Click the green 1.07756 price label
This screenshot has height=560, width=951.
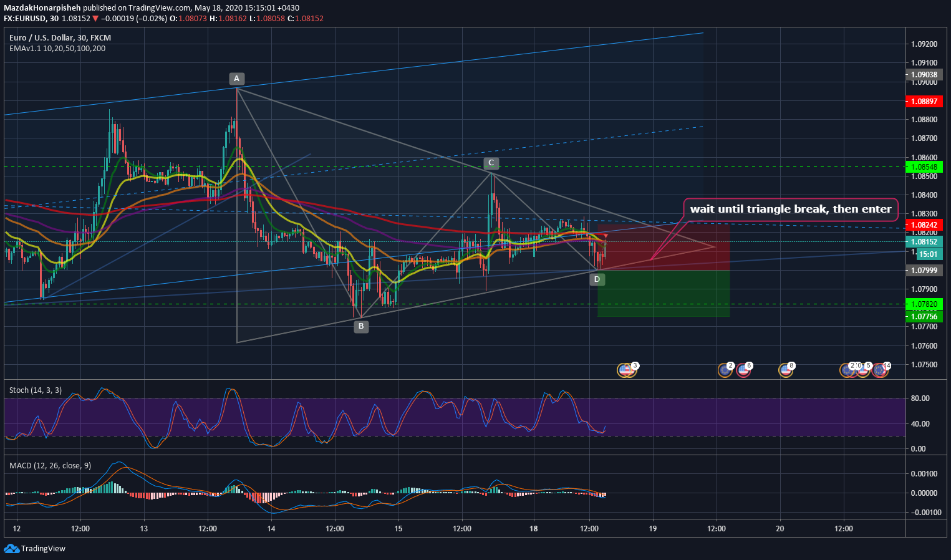(x=924, y=317)
